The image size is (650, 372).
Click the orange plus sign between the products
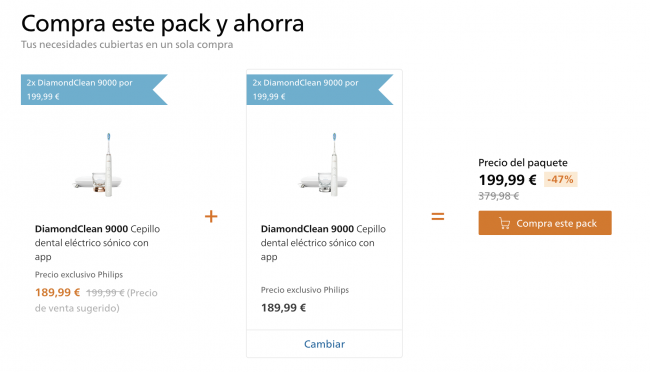pos(211,216)
